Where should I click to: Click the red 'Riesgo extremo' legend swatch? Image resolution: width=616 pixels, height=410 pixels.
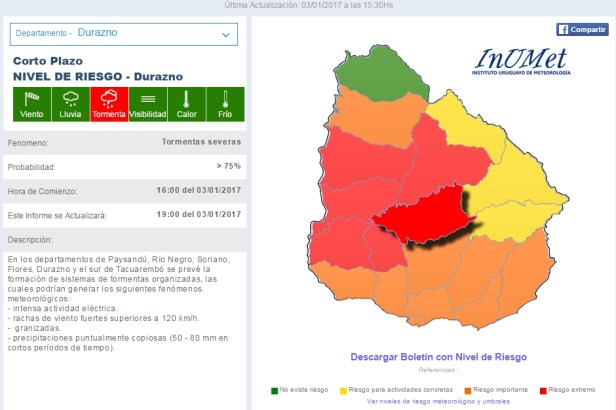click(x=541, y=389)
